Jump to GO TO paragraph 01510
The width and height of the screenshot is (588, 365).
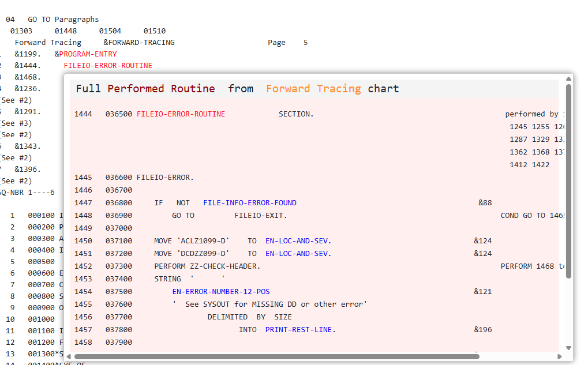(155, 31)
